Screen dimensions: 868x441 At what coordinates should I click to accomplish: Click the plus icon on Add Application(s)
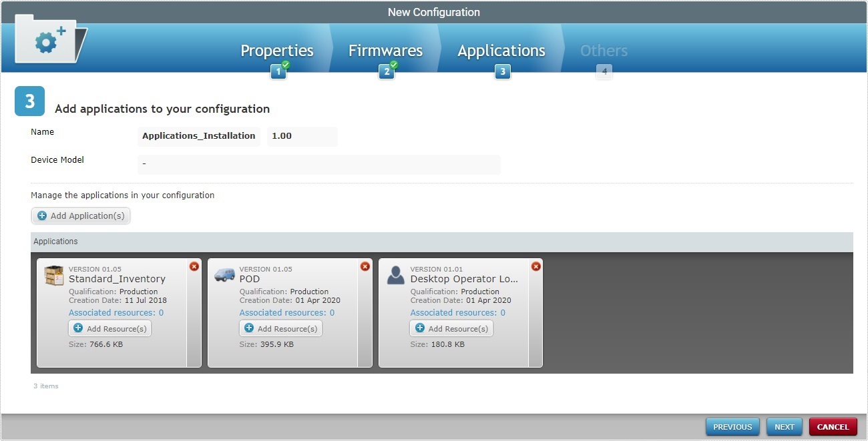pyautogui.click(x=41, y=215)
